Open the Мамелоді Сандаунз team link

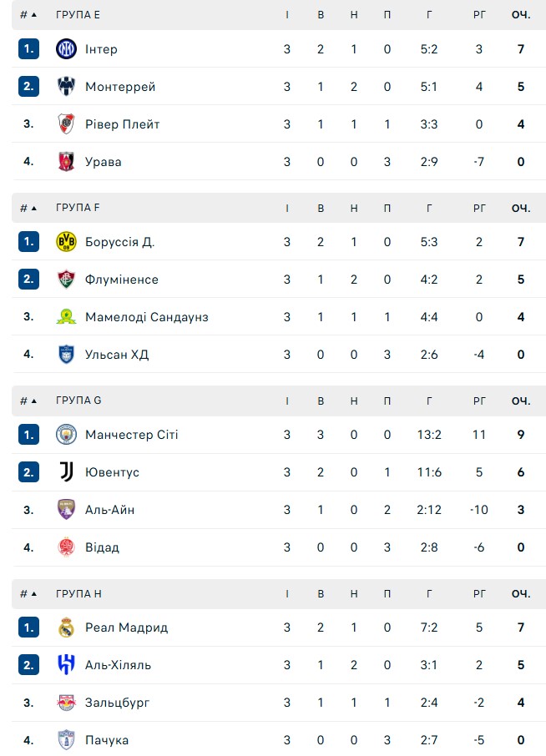(x=146, y=317)
